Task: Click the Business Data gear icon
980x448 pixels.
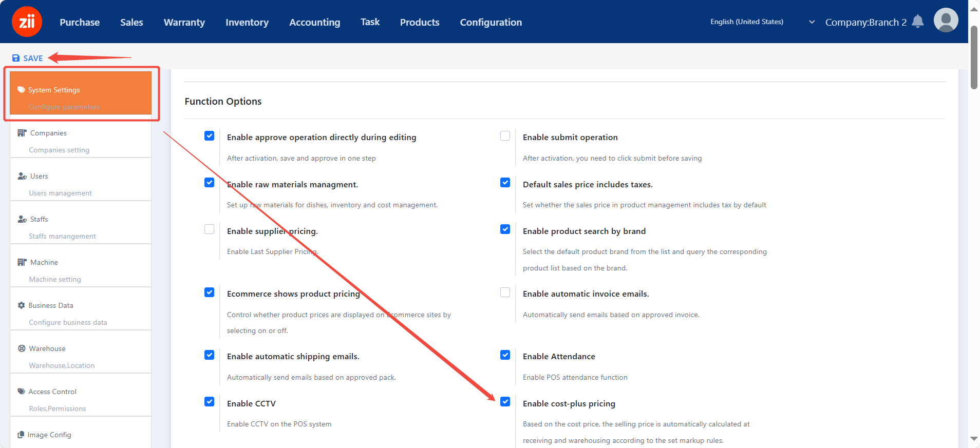Action: click(x=21, y=305)
